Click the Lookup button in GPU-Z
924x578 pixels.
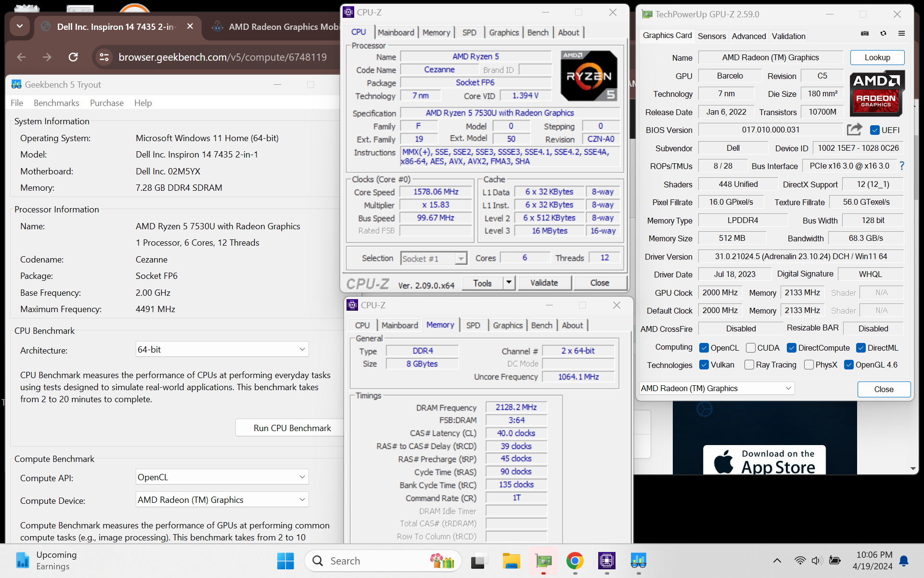(x=877, y=57)
